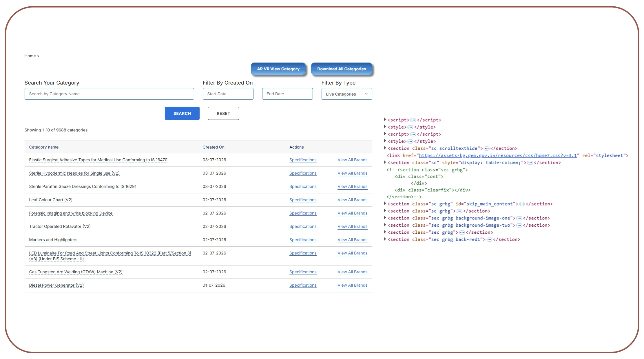View All Brands for LED Luminaire row
The width and height of the screenshot is (644, 359).
tap(352, 253)
